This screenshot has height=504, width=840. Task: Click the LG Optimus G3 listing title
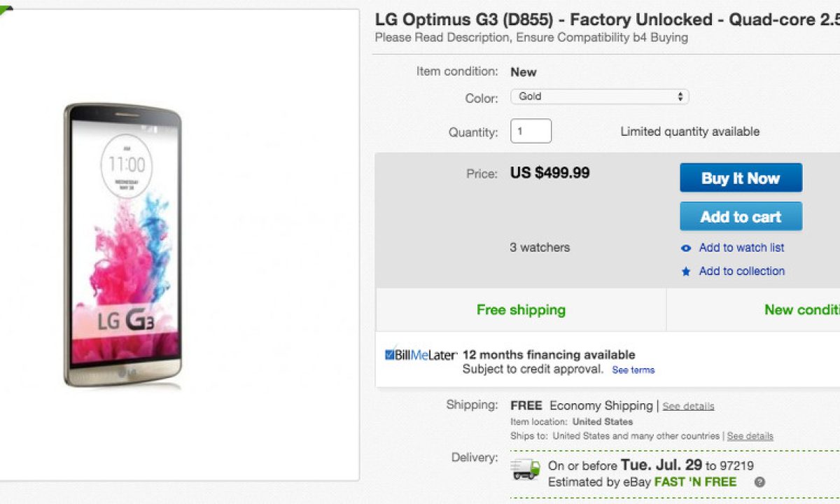[606, 20]
